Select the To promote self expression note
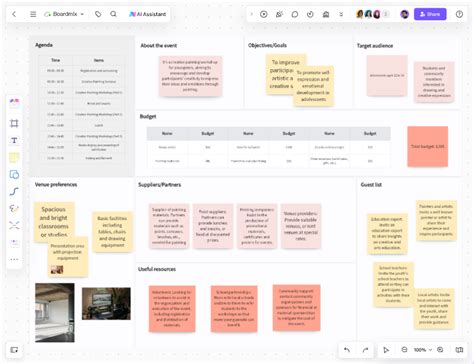Image resolution: width=474 pixels, height=364 pixels. (313, 86)
